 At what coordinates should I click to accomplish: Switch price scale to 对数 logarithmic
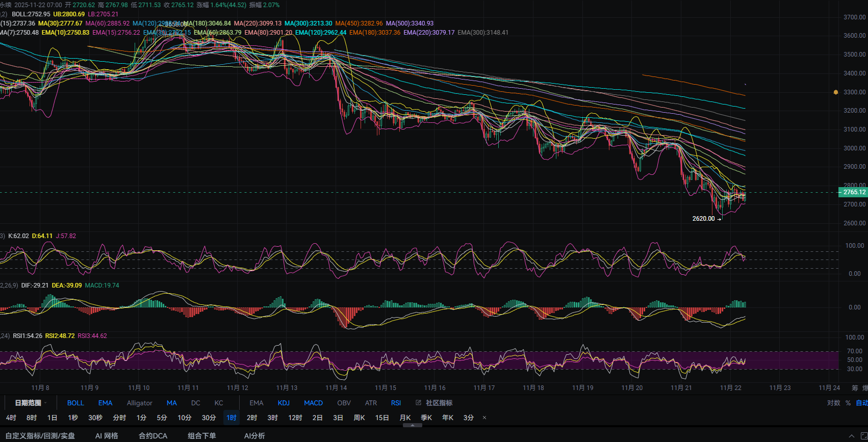833,403
